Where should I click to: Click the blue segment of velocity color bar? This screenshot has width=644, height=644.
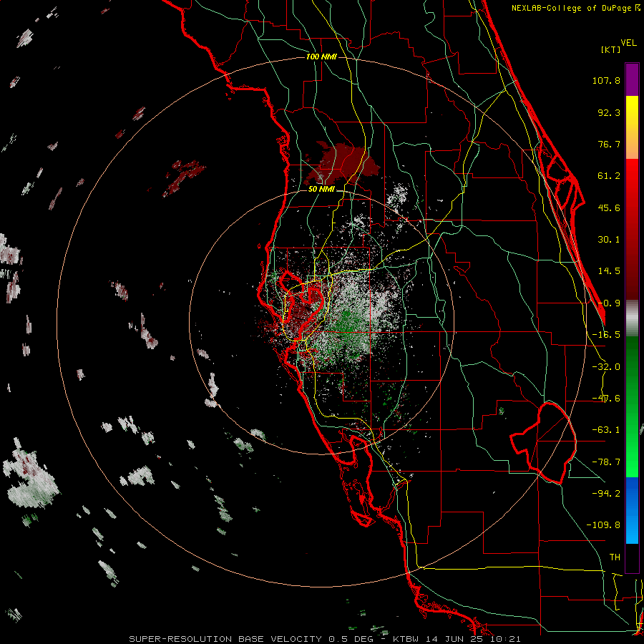click(632, 510)
